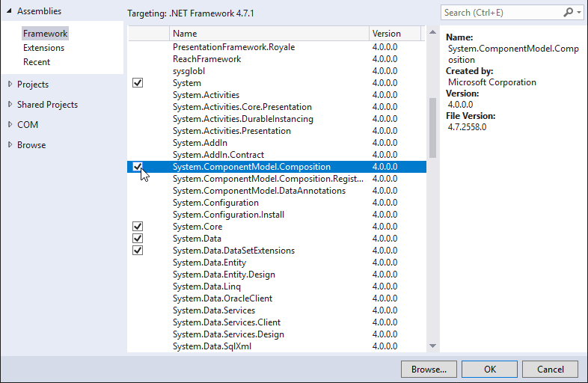588x383 pixels.
Task: Sort the list by Name column header
Action: click(x=269, y=34)
